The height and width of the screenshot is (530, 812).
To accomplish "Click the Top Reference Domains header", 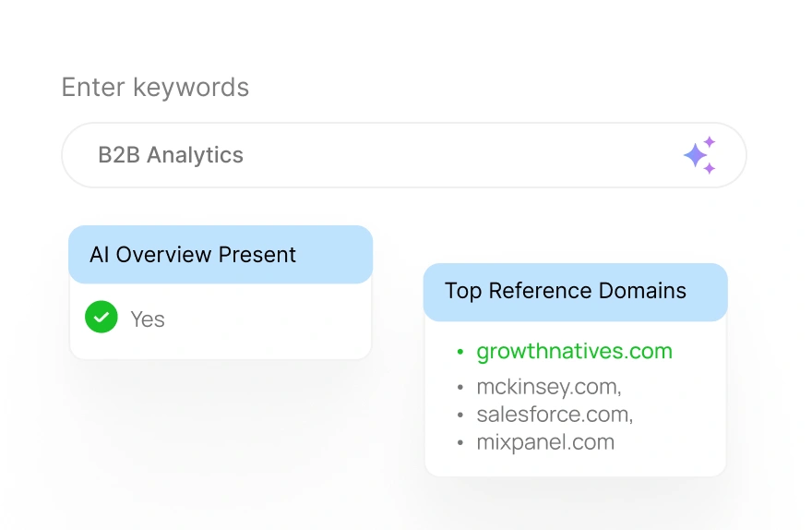I will click(x=576, y=292).
